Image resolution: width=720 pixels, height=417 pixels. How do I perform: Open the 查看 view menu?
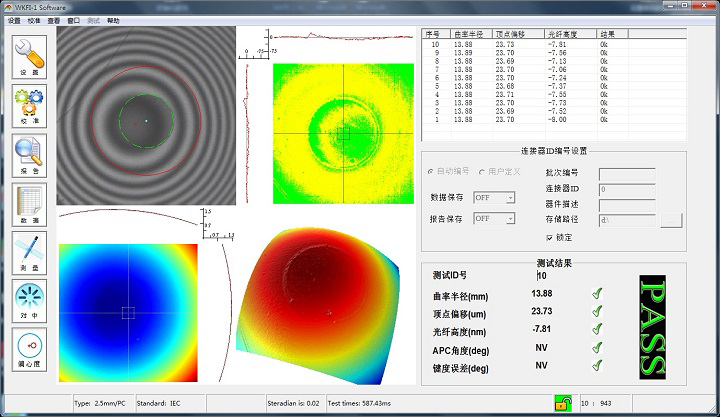click(x=54, y=21)
